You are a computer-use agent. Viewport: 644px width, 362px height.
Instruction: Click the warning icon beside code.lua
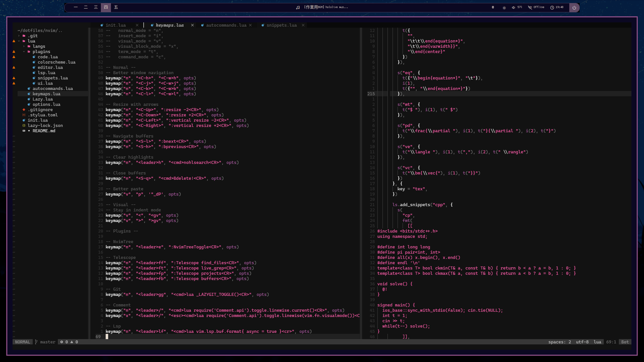(x=14, y=57)
